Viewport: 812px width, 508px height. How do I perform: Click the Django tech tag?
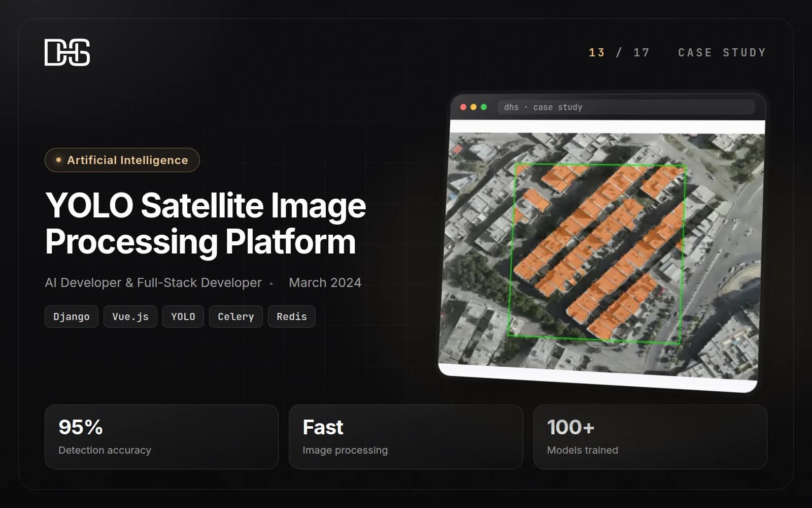pos(72,316)
